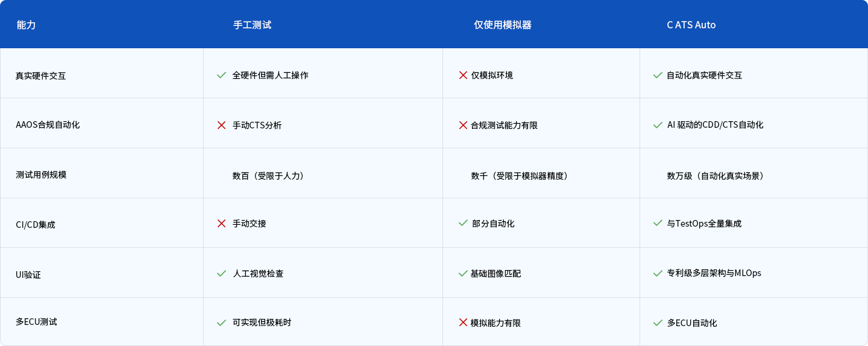Viewport: 868px width, 346px height.
Task: Click red cross beside 模拟能力有限
Action: (x=463, y=322)
